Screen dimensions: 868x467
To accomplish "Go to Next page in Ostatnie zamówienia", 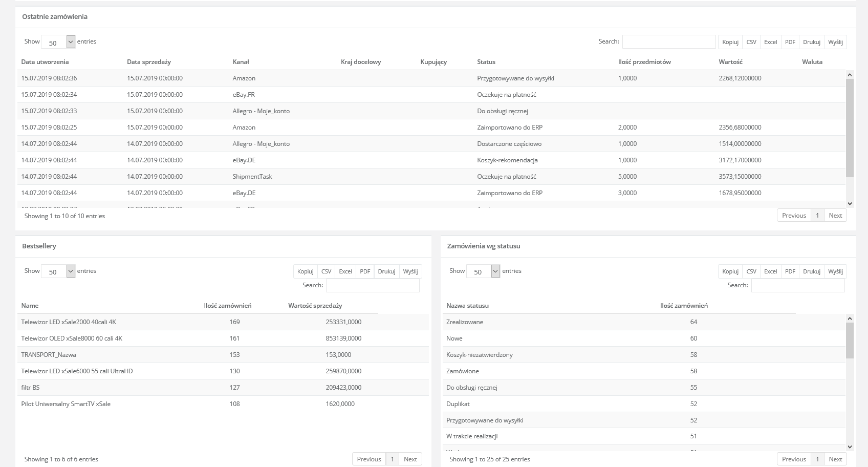I will coord(835,216).
